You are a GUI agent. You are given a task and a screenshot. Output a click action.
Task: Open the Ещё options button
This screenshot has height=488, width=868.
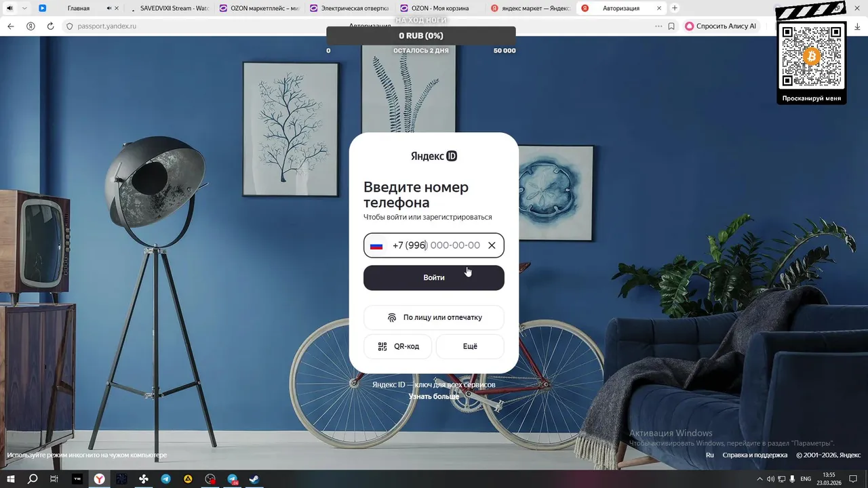(x=470, y=346)
